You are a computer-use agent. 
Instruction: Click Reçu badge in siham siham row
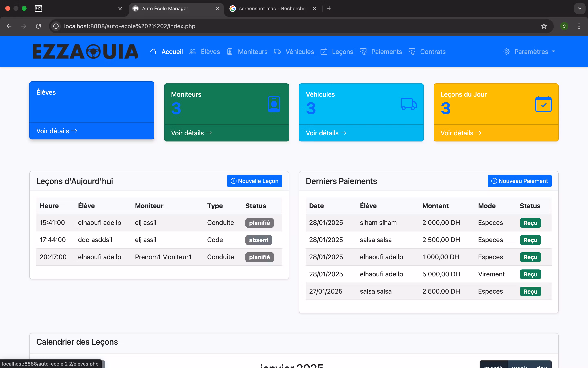point(530,223)
